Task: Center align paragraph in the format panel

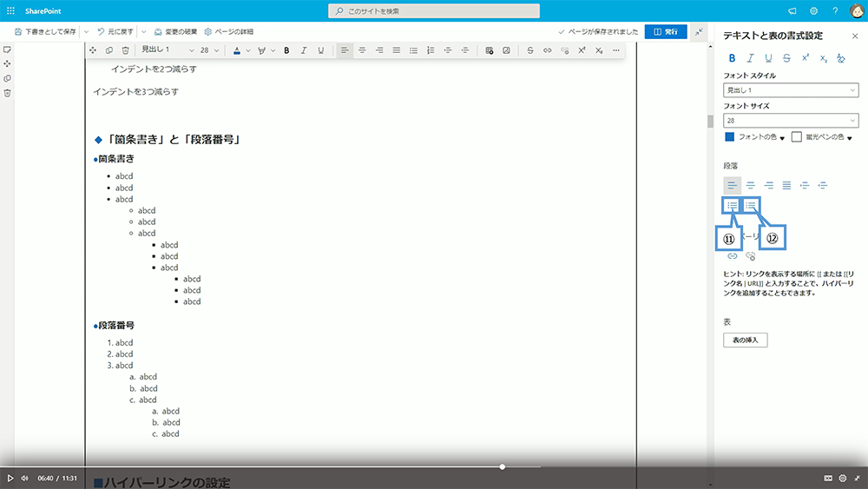Action: [x=751, y=186]
